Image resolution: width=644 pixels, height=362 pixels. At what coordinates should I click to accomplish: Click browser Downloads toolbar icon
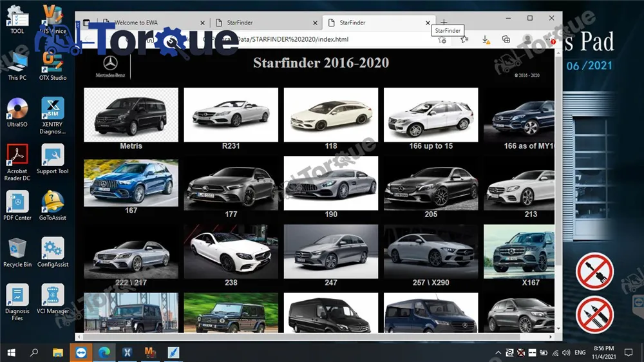point(486,39)
